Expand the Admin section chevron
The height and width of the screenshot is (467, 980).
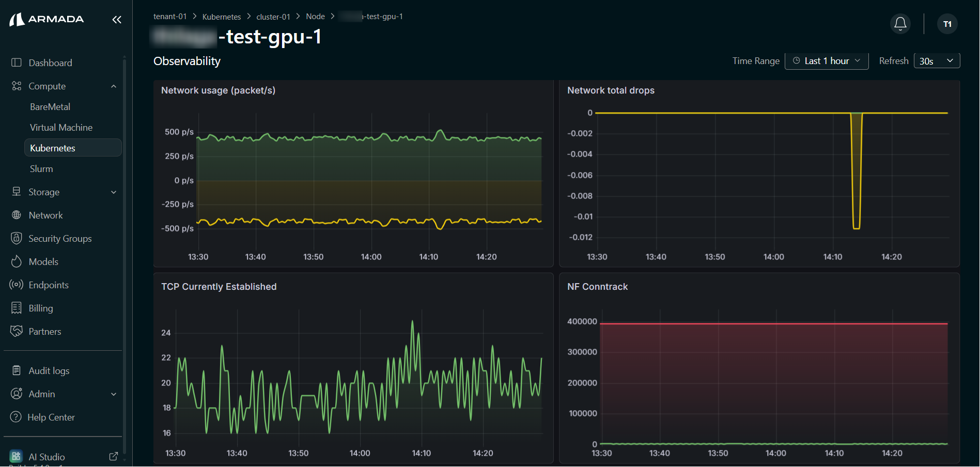click(x=114, y=394)
